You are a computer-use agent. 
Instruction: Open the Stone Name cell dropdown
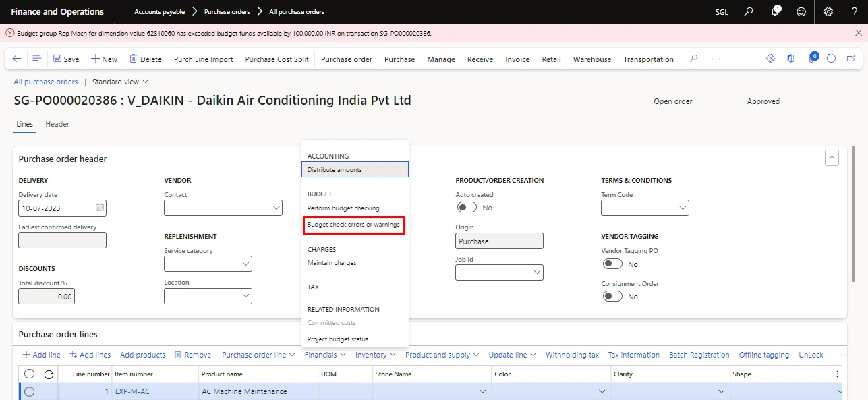click(x=482, y=391)
